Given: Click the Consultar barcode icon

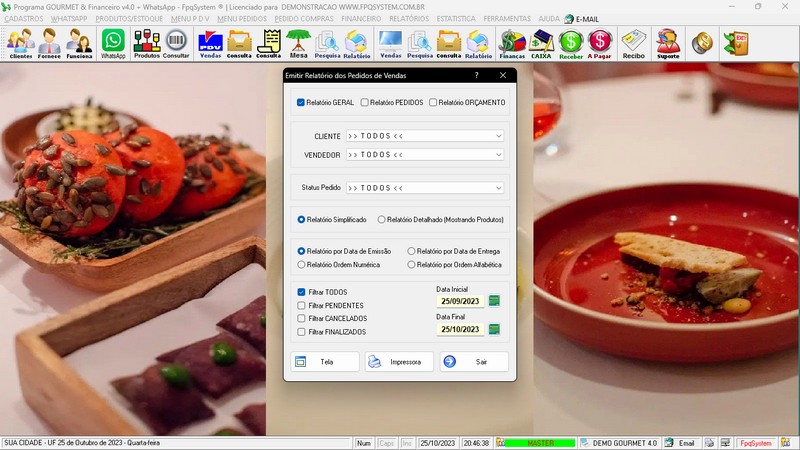Looking at the screenshot, I should [x=176, y=44].
